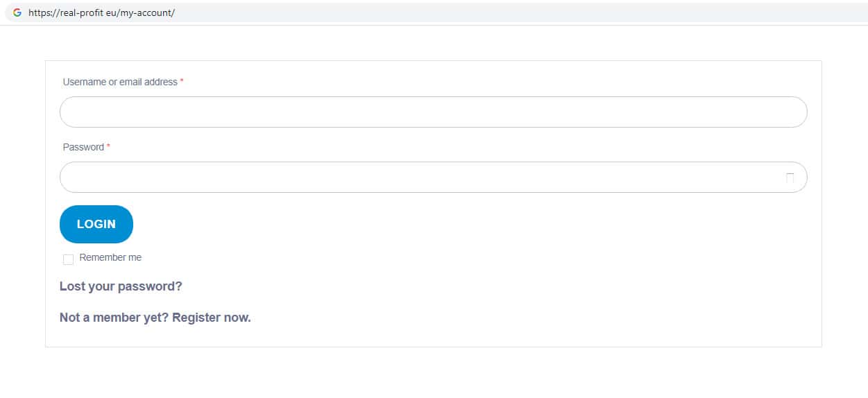Click the red asterisk beside Username label
This screenshot has width=868, height=398.
pyautogui.click(x=182, y=82)
